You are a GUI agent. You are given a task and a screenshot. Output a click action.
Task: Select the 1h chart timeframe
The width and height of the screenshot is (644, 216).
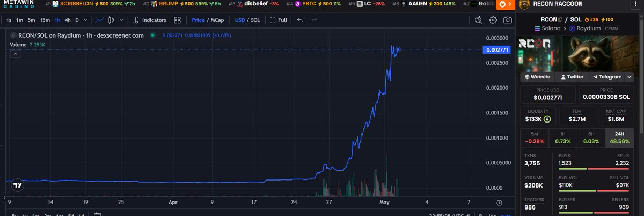pyautogui.click(x=57, y=20)
